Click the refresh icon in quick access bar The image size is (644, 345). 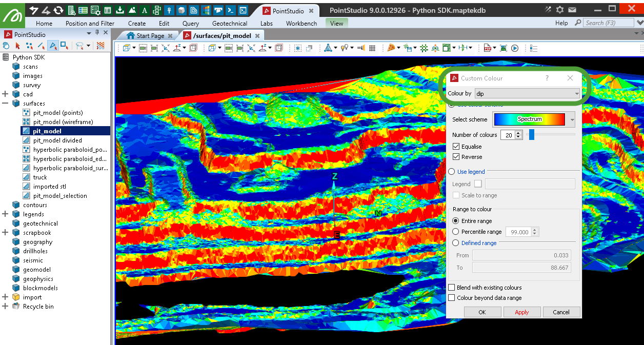pos(58,10)
